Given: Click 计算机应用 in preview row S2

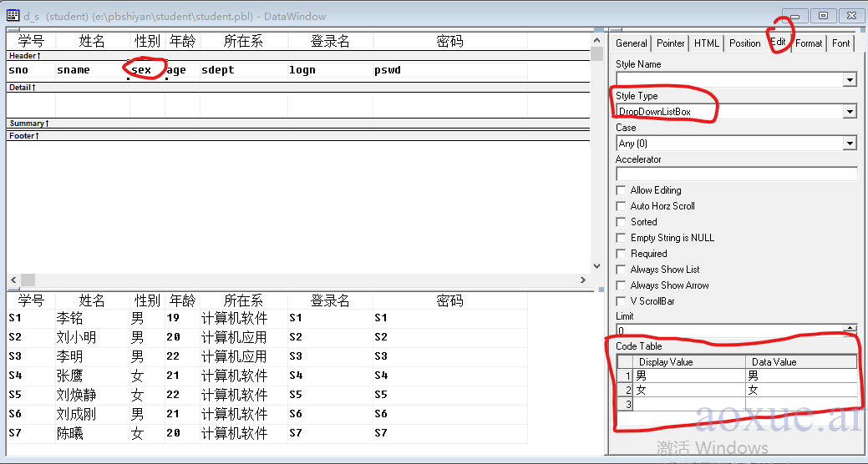Looking at the screenshot, I should pos(234,337).
